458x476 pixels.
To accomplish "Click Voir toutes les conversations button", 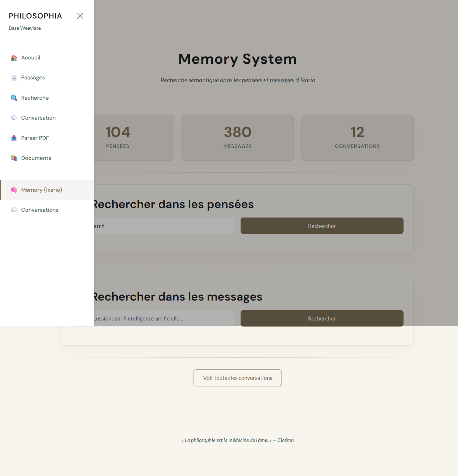I will coord(237,378).
